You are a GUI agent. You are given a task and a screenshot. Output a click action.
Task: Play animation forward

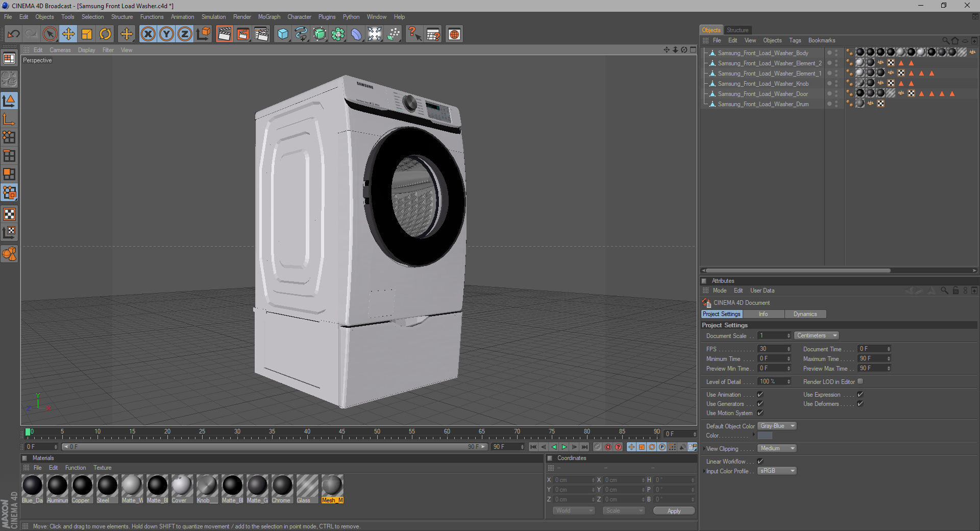pyautogui.click(x=564, y=447)
